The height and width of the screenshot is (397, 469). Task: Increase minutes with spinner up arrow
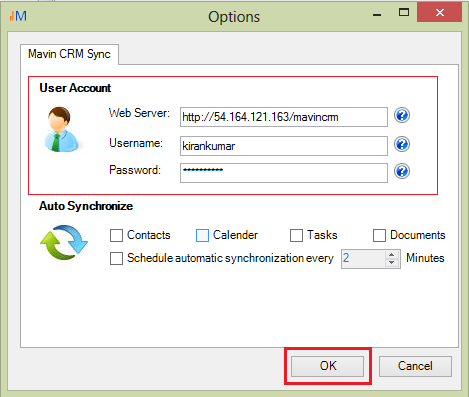tap(392, 255)
